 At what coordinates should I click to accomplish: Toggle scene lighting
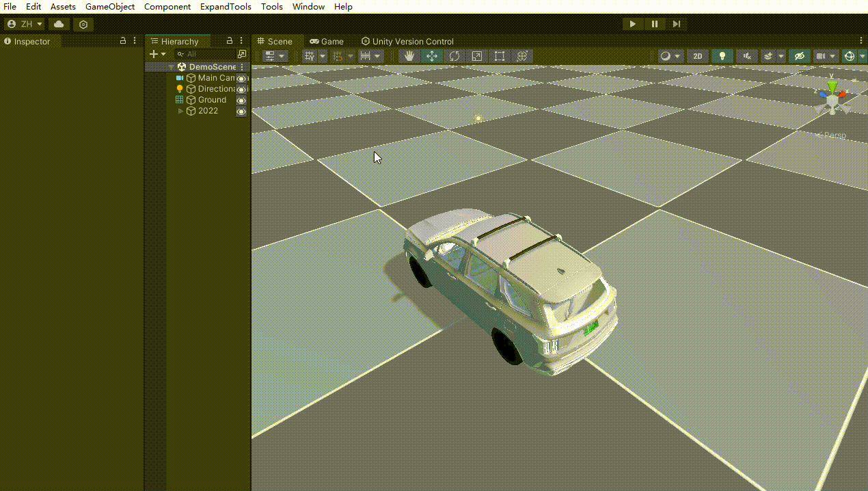(722, 55)
